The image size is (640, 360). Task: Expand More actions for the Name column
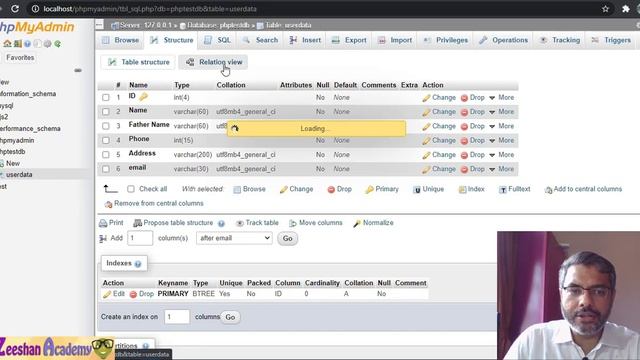pyautogui.click(x=502, y=111)
